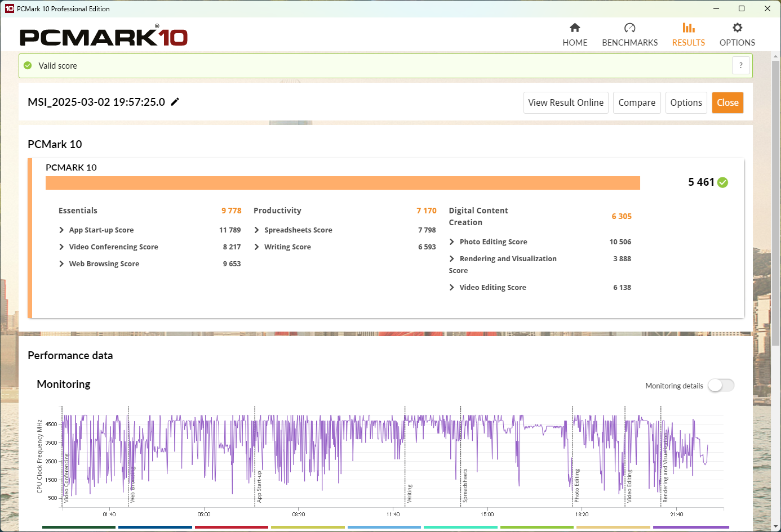Click the Digital Content Creation score 6 305

click(622, 216)
